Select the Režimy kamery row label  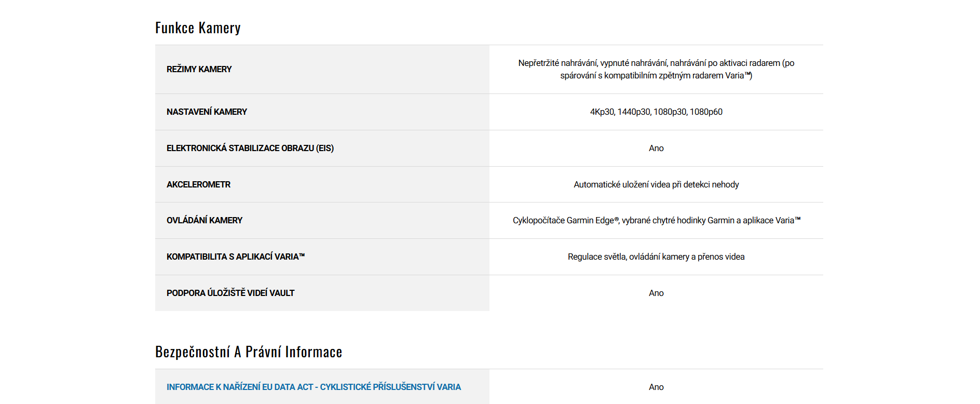coord(199,69)
